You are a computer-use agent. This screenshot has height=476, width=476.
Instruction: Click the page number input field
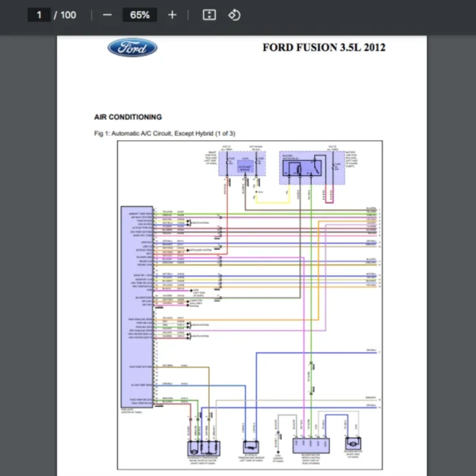tap(39, 15)
